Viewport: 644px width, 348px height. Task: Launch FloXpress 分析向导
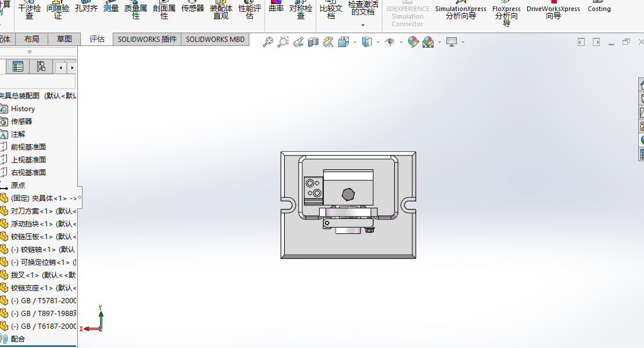(506, 13)
